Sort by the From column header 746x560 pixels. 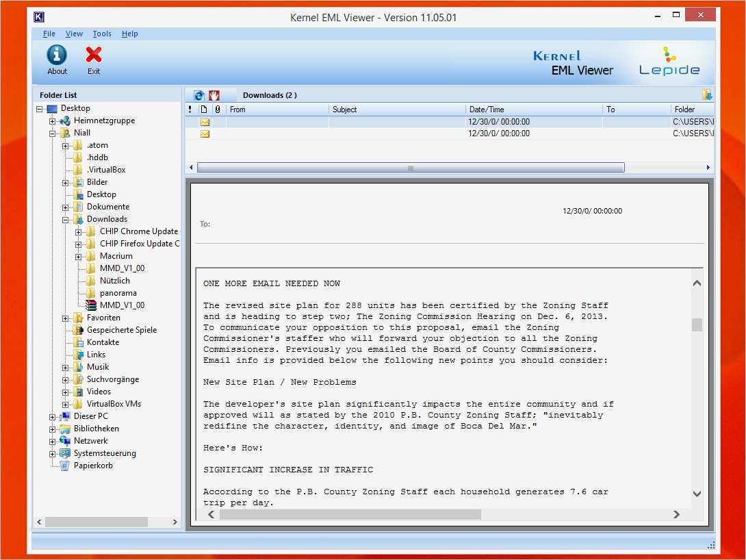coord(277,110)
